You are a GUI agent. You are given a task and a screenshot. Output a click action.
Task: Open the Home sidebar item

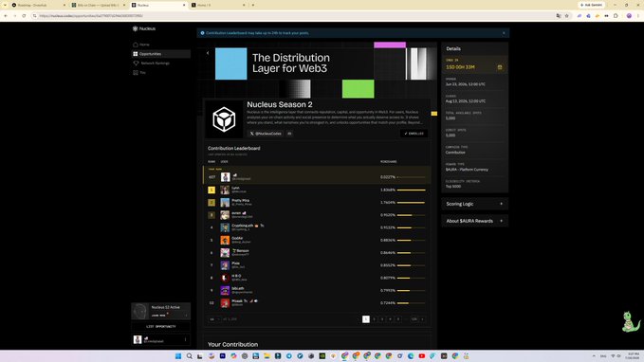click(160, 45)
